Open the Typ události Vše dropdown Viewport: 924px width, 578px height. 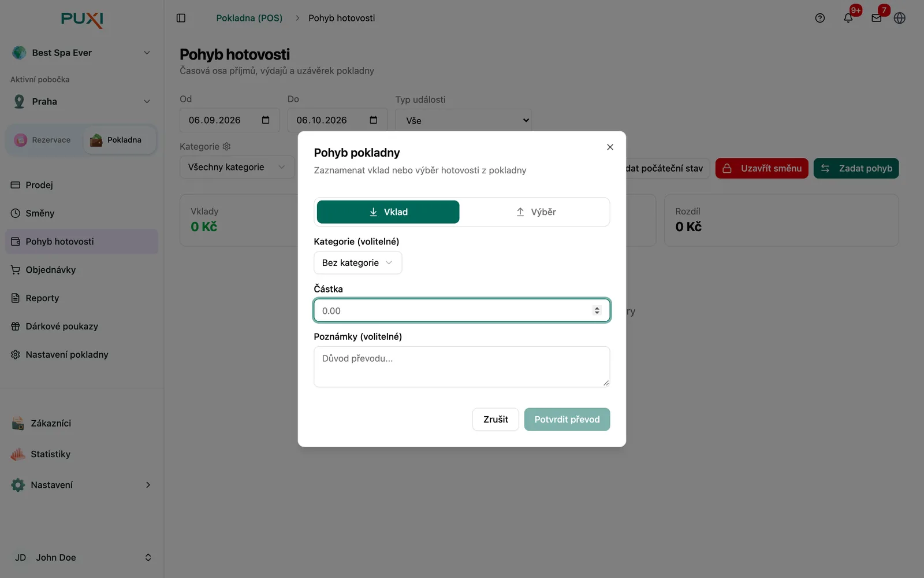coord(464,120)
